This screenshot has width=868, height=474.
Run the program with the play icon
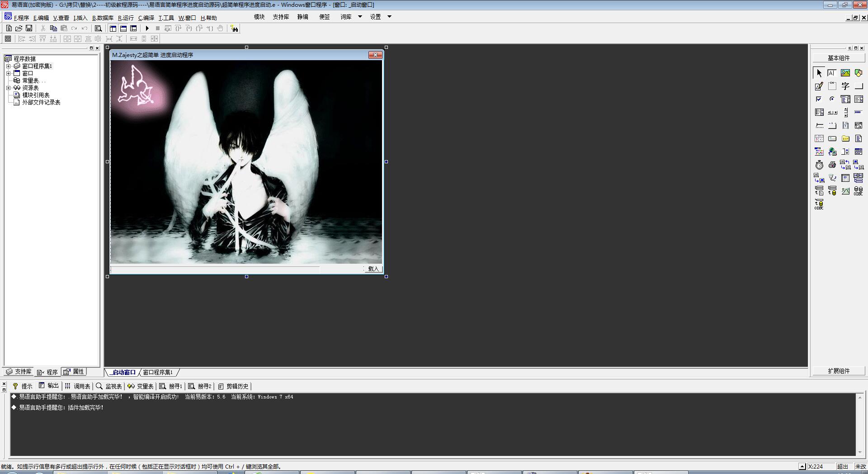coord(147,28)
